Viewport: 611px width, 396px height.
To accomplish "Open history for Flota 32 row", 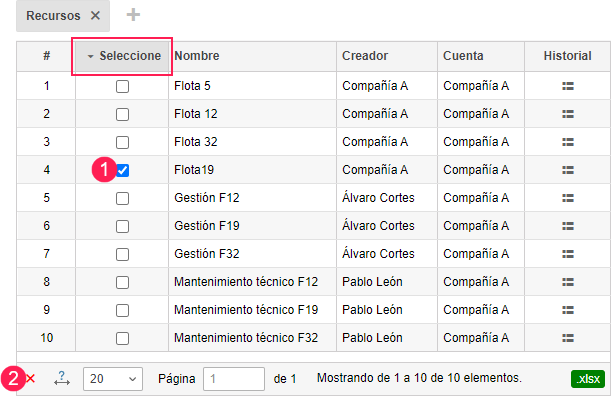I will [x=568, y=142].
